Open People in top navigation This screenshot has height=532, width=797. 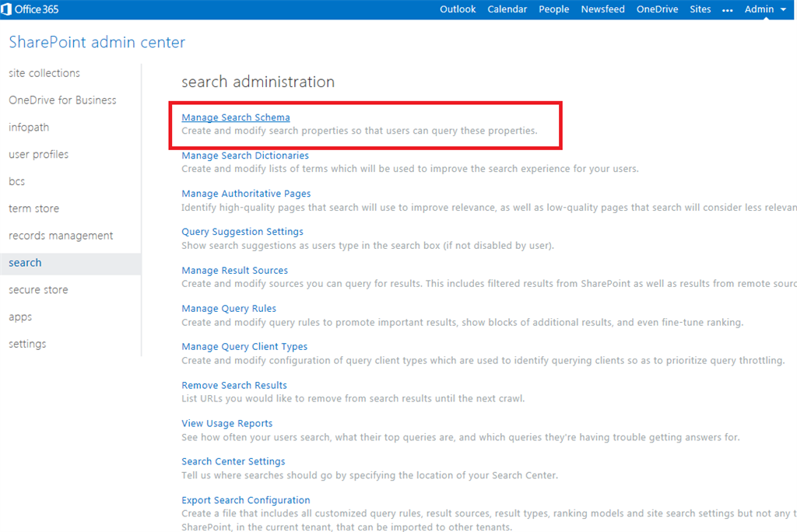553,9
